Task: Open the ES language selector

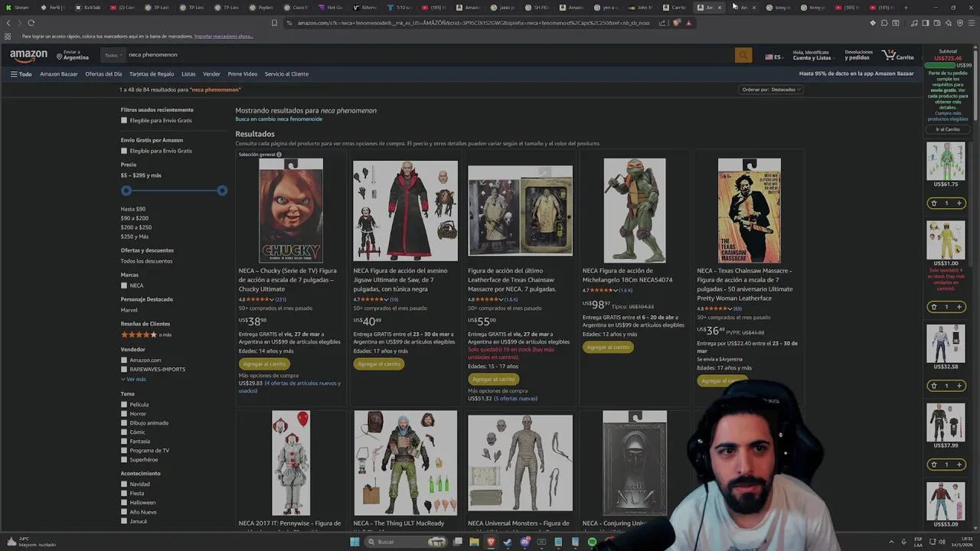Action: click(x=773, y=57)
